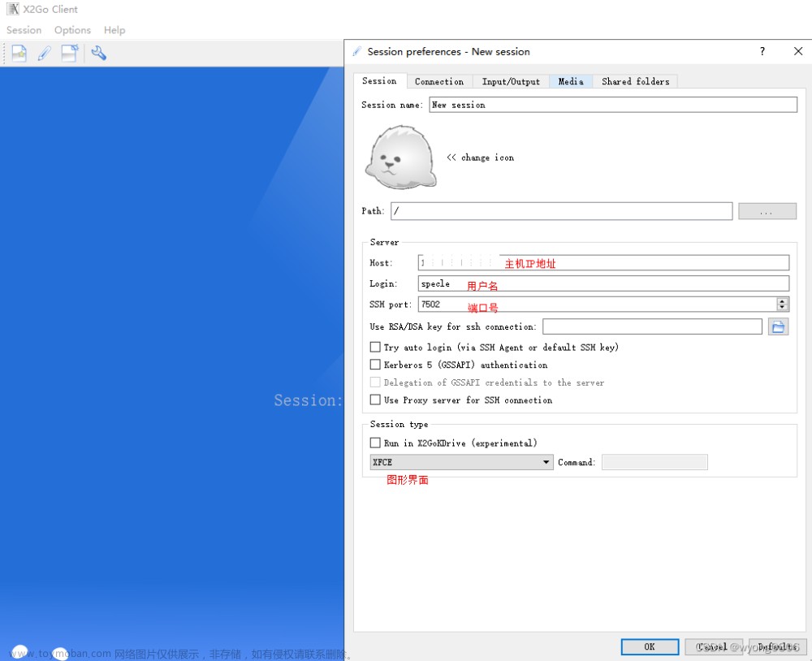Open the Session menu
The height and width of the screenshot is (661, 812).
[24, 30]
